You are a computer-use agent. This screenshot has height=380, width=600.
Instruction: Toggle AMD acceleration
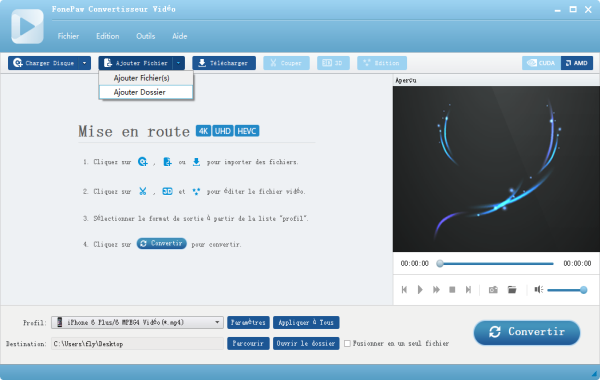[577, 63]
